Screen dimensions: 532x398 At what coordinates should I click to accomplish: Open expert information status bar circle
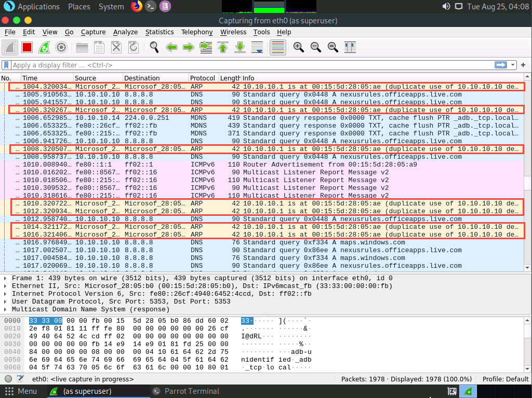[x=8, y=379]
